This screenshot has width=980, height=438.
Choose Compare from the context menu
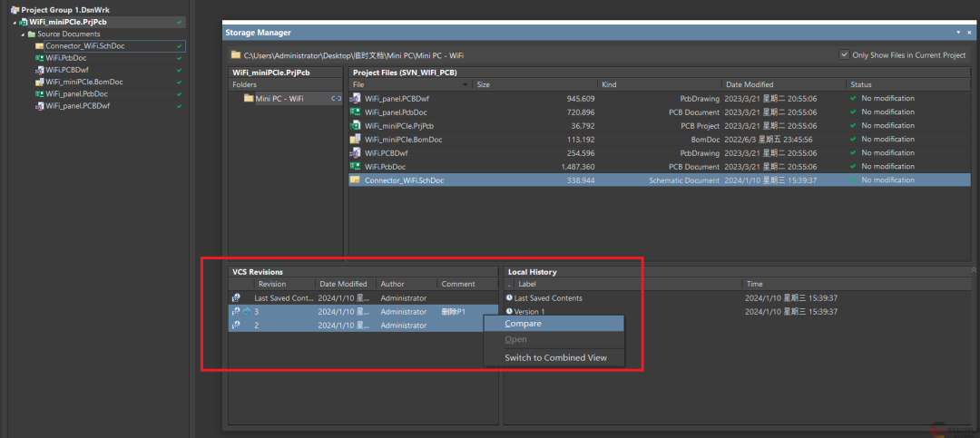coord(523,324)
